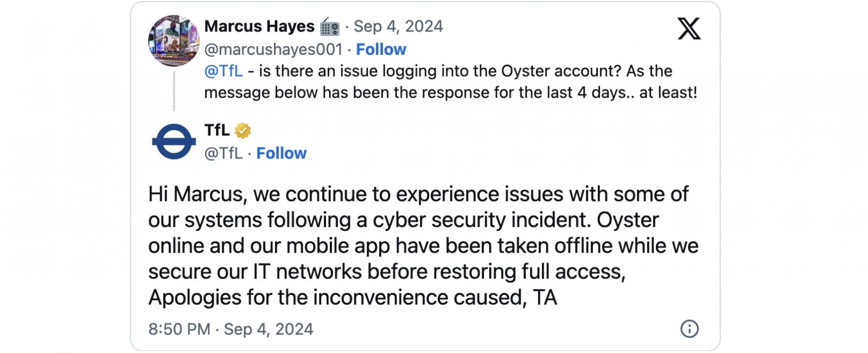Click the radio emoji after Marcus Hayes
Screen dimensions: 868x353
pos(329,27)
